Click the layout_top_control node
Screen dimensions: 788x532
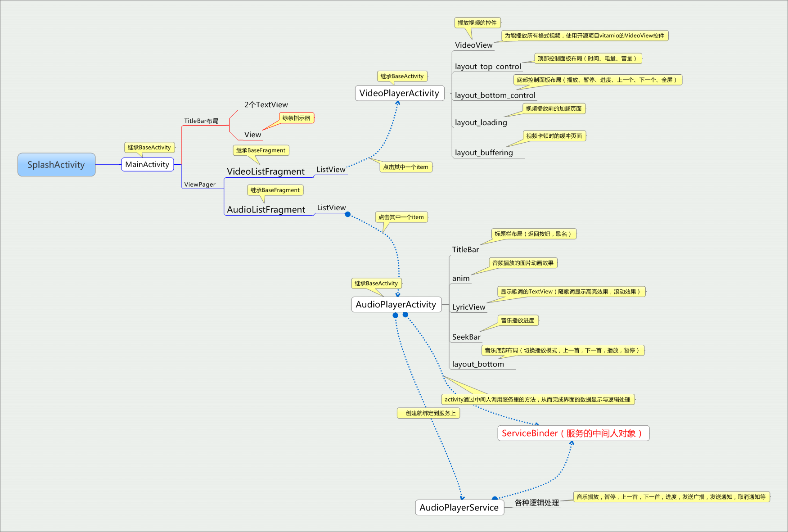488,67
